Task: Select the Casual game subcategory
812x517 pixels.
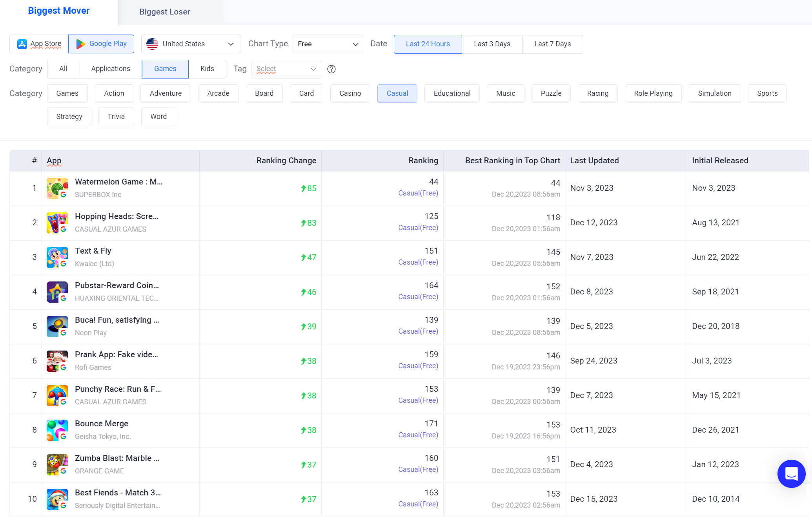Action: (x=397, y=93)
